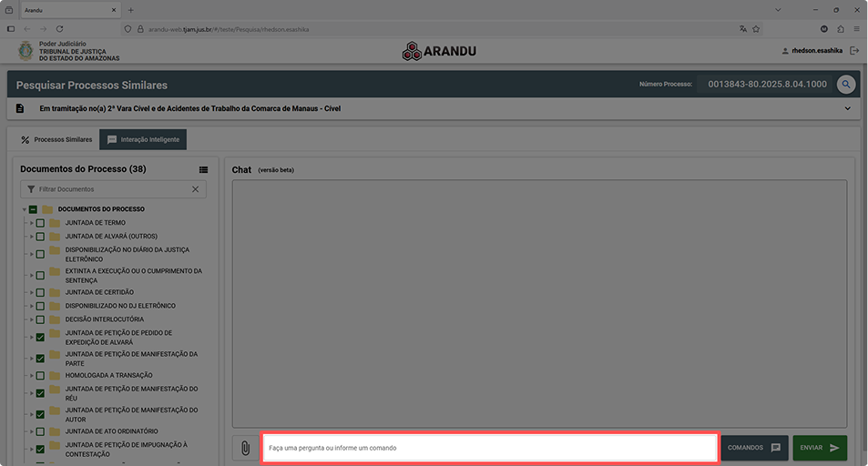Image resolution: width=868 pixels, height=466 pixels.
Task: Click the search process number magnifier icon
Action: [x=846, y=84]
